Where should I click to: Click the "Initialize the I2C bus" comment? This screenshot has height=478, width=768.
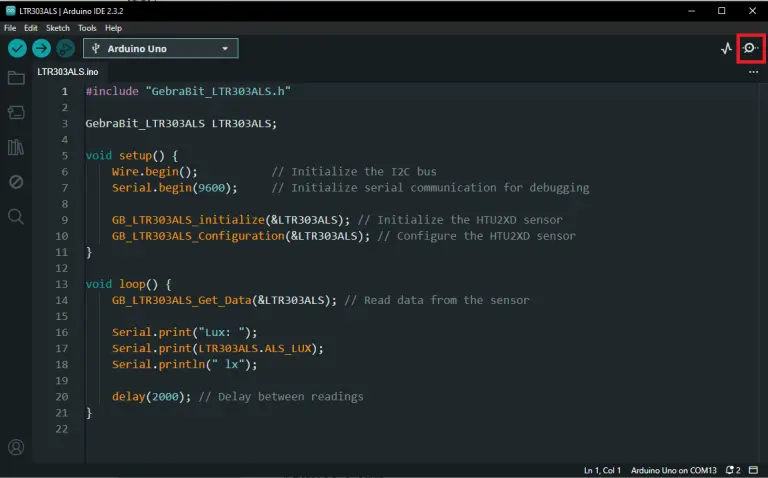354,171
